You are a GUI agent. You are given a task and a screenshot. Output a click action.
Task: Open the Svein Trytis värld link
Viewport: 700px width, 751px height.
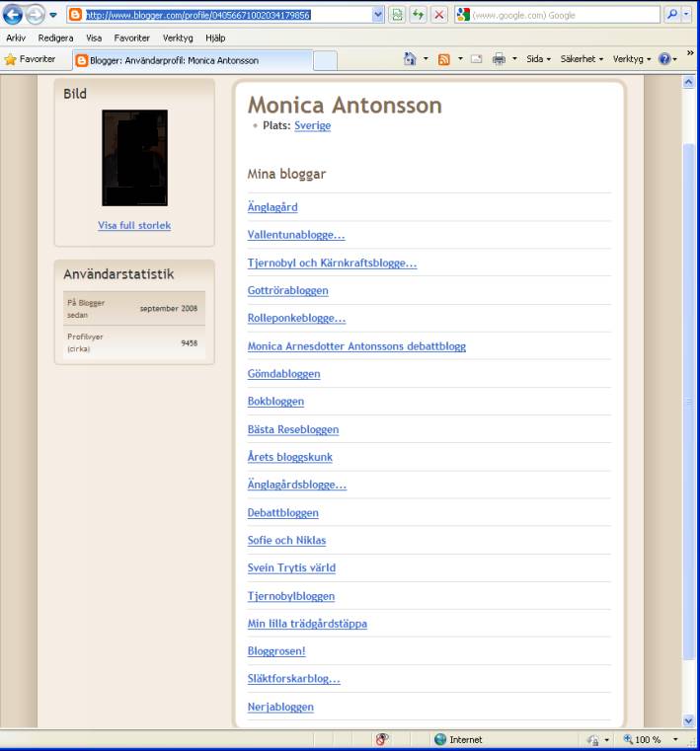pyautogui.click(x=291, y=568)
